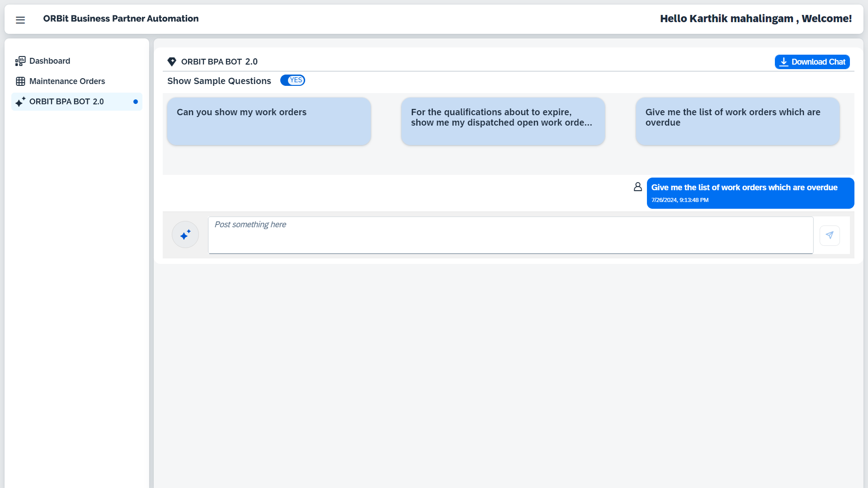Toggle Show Sample Questions off
Viewport: 868px width, 488px height.
tap(292, 80)
